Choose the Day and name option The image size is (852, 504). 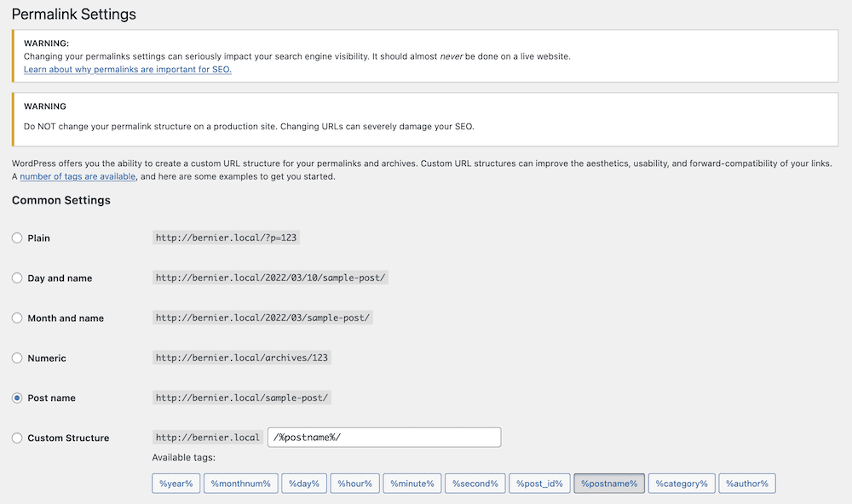(17, 278)
